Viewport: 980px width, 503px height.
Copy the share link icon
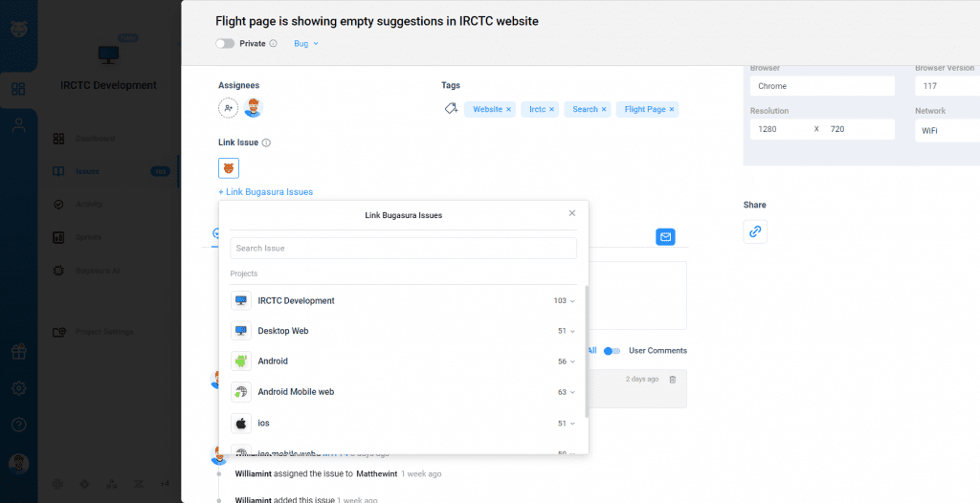pyautogui.click(x=755, y=231)
